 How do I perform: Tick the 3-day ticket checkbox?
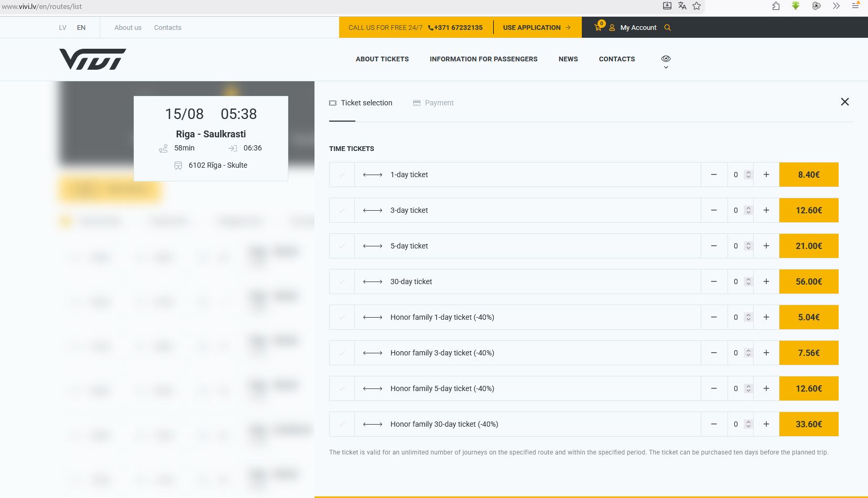[x=342, y=210]
